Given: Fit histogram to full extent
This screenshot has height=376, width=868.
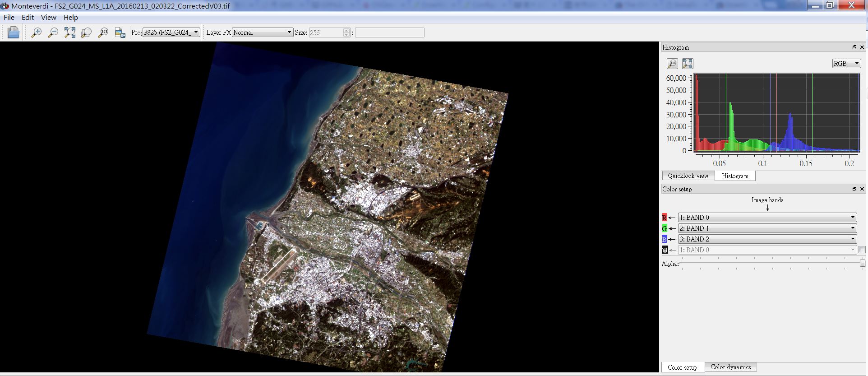Looking at the screenshot, I should 688,64.
